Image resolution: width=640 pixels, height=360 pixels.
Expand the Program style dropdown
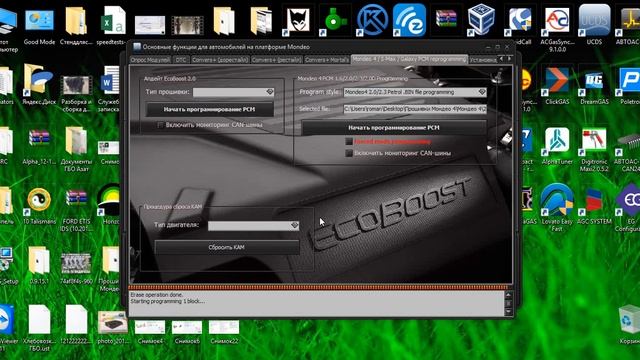482,92
